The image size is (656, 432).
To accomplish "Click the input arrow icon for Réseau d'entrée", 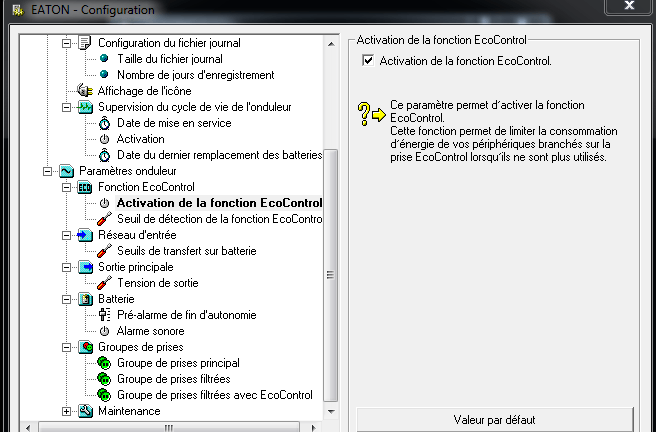I will click(x=85, y=235).
